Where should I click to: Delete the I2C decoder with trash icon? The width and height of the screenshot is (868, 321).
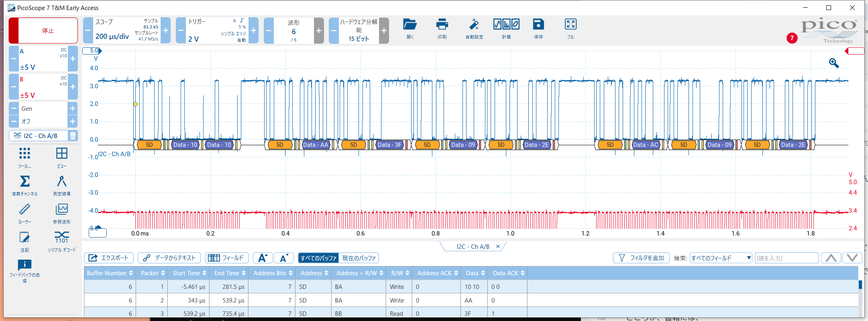point(73,136)
